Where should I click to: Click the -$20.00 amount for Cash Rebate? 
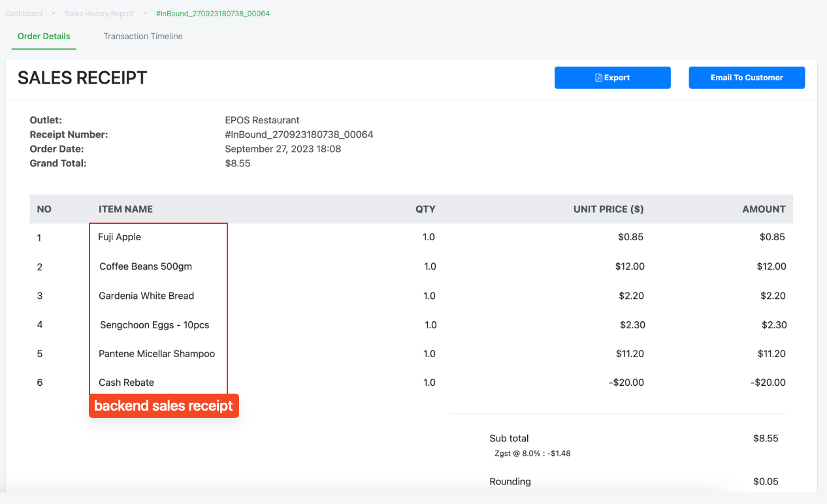(768, 383)
